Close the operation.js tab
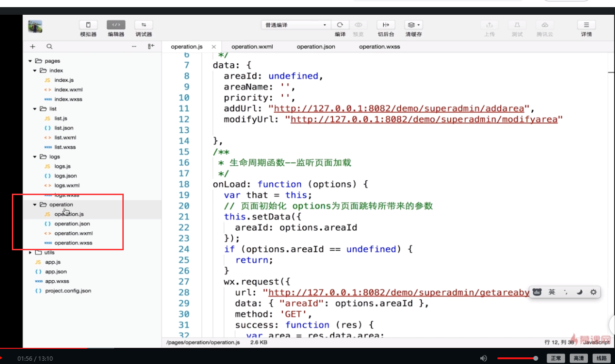 [214, 47]
